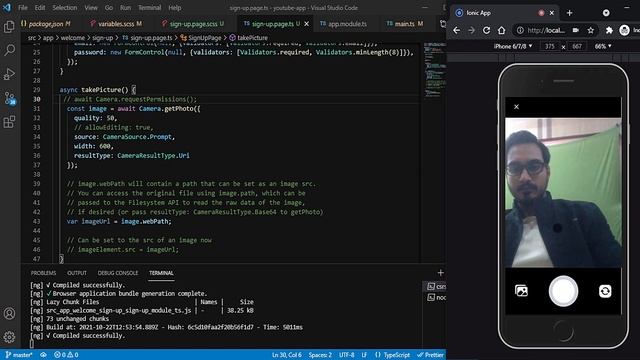
Task: Open the Go menu
Action: pyautogui.click(x=109, y=8)
